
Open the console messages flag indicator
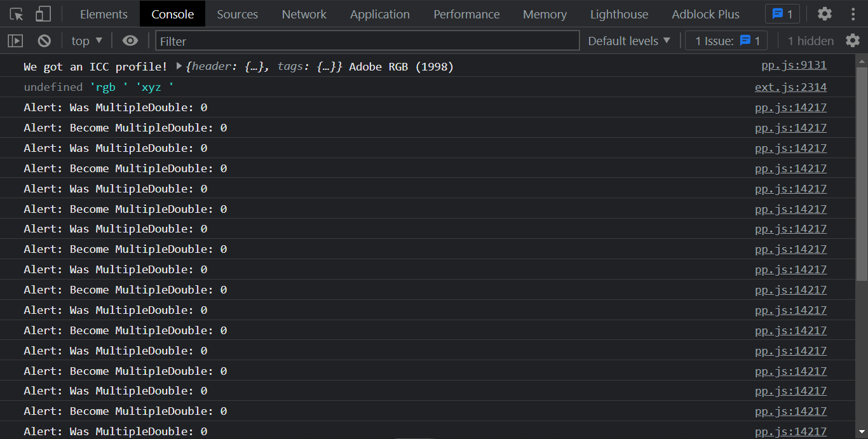pos(782,13)
